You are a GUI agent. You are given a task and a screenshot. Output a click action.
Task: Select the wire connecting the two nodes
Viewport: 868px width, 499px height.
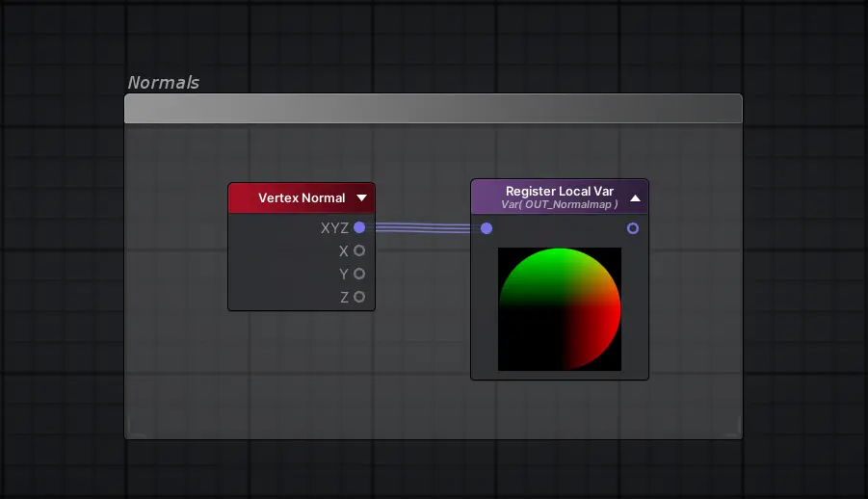point(422,228)
